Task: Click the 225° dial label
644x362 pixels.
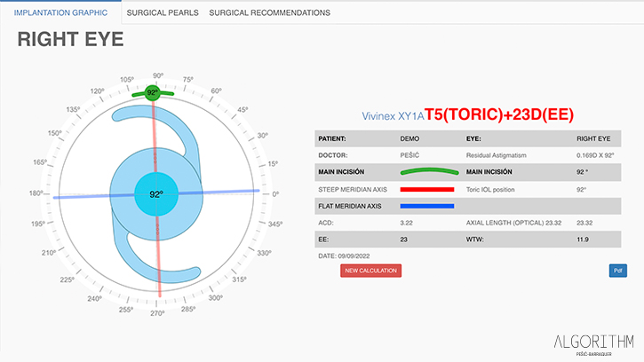Action: [x=67, y=279]
